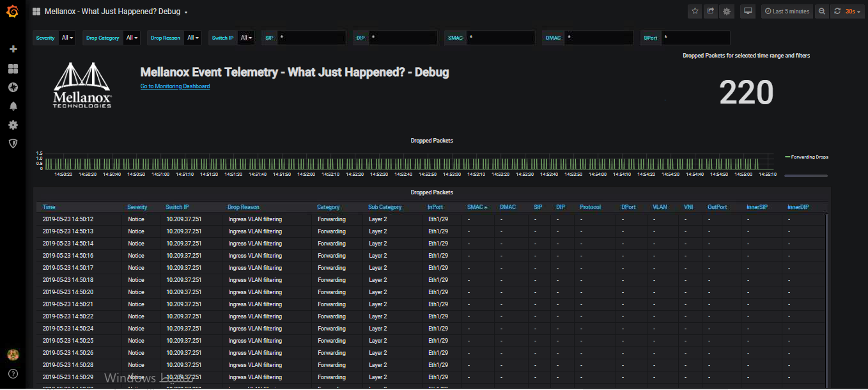Open the Switch IP filter dropdown
Screen dimensions: 868x390
246,38
